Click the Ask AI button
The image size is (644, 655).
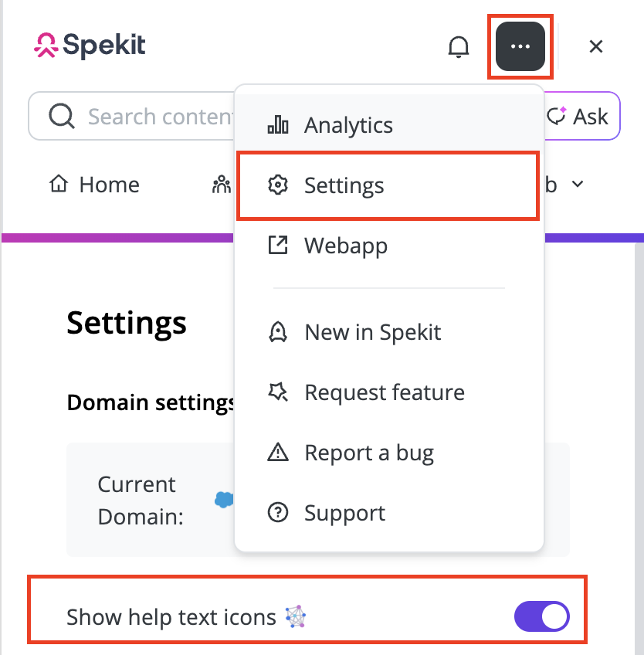point(581,116)
